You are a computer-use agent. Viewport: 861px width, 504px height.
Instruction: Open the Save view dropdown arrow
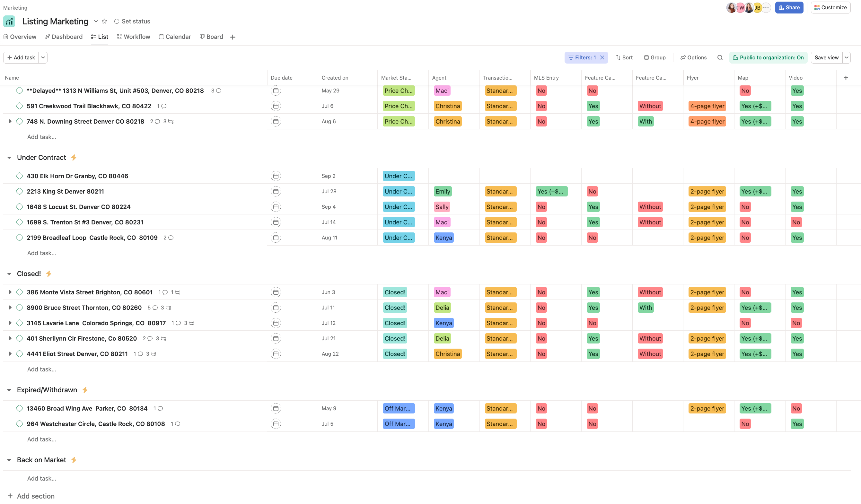click(847, 57)
